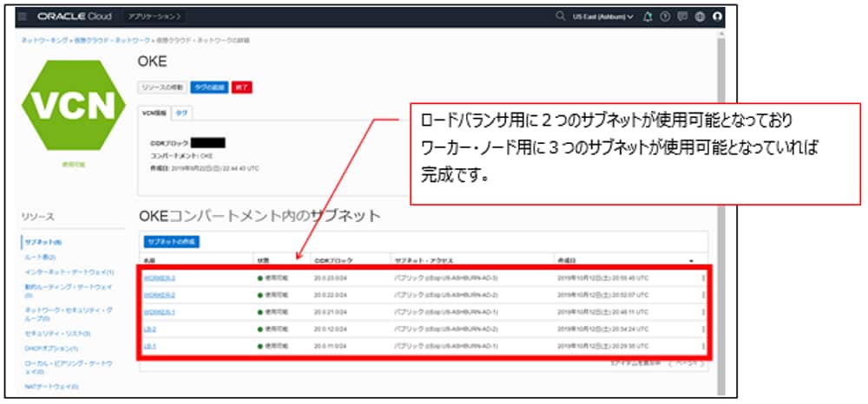868x404 pixels.
Task: Open the WORKER-2 subnet link
Action: click(x=160, y=295)
